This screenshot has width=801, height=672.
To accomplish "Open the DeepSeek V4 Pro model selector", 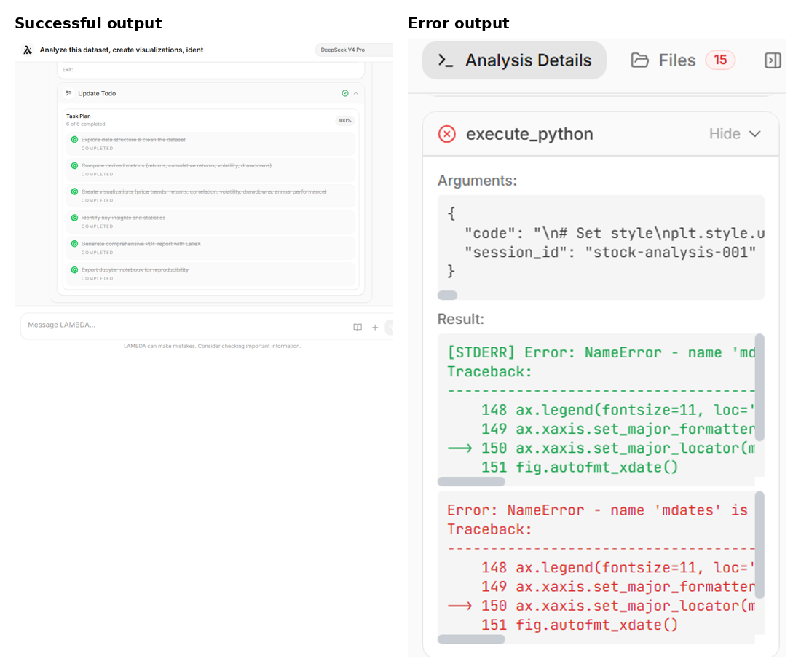I will [354, 50].
